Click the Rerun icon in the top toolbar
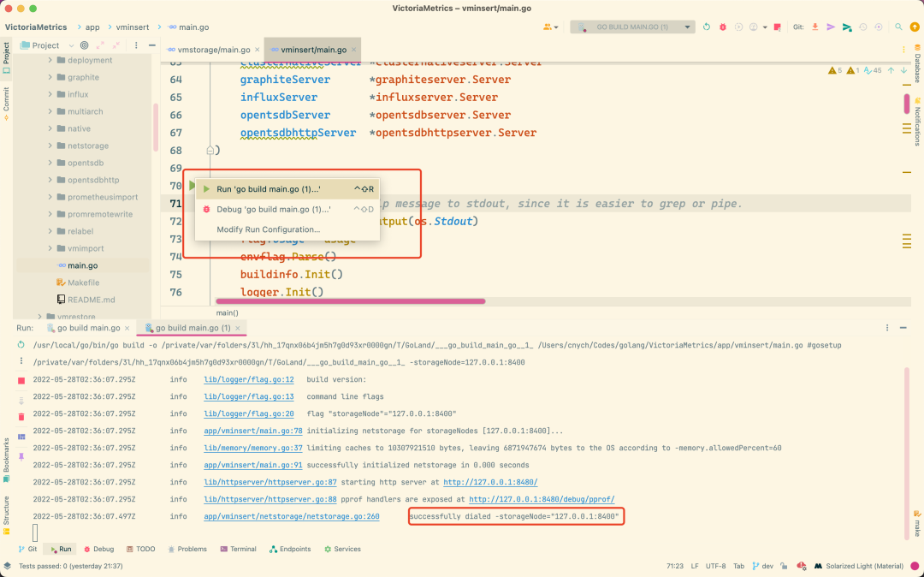The image size is (924, 577). [x=707, y=27]
